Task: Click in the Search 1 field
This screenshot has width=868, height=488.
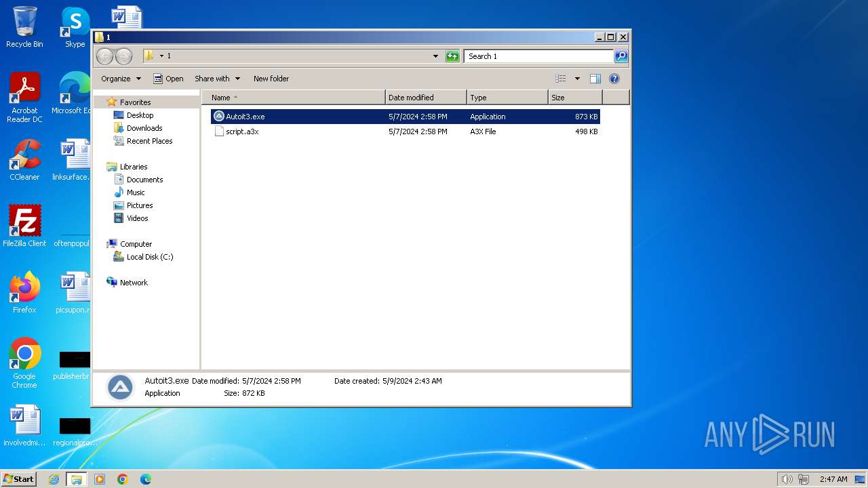Action: (x=539, y=56)
